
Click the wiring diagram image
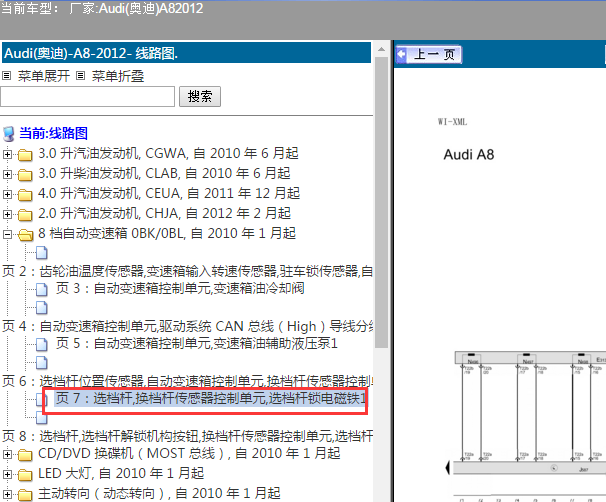click(528, 426)
